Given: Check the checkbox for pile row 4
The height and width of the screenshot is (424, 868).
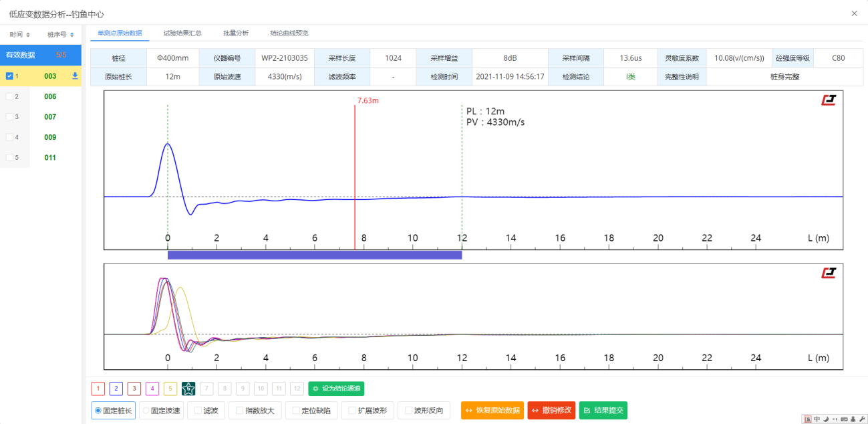Looking at the screenshot, I should click(x=9, y=137).
